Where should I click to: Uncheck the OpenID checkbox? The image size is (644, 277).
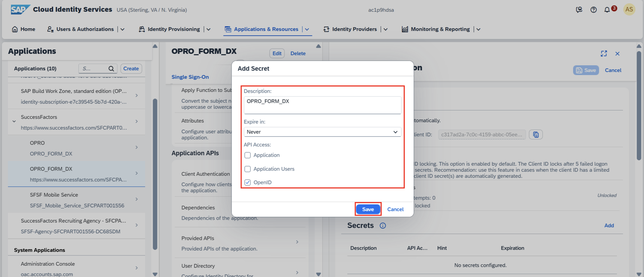(247, 183)
